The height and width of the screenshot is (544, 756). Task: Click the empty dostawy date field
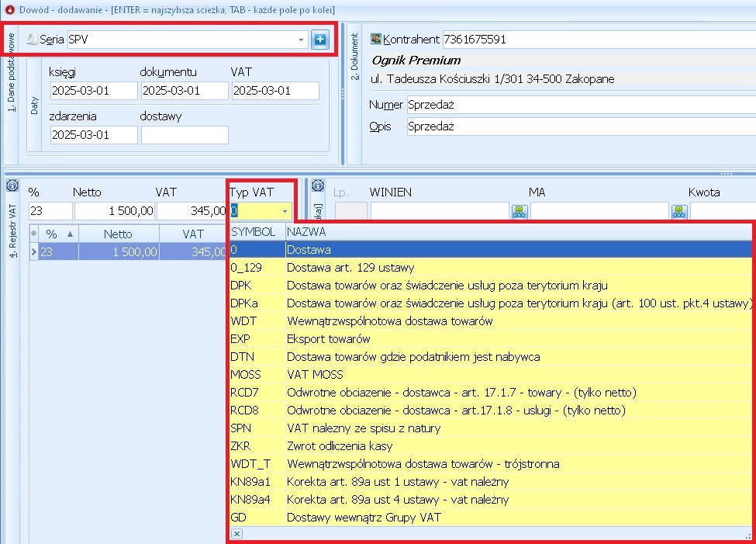(185, 135)
